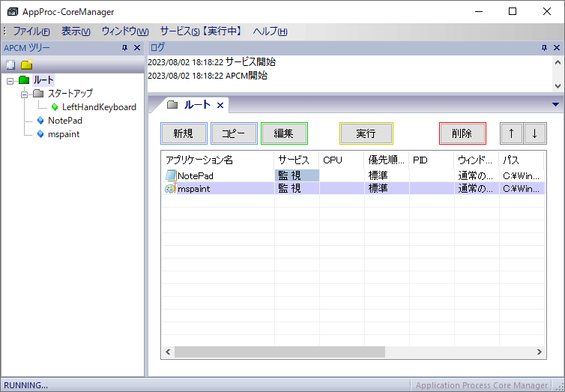The height and width of the screenshot is (392, 565).
Task: Click the PID column header
Action: coord(432,160)
